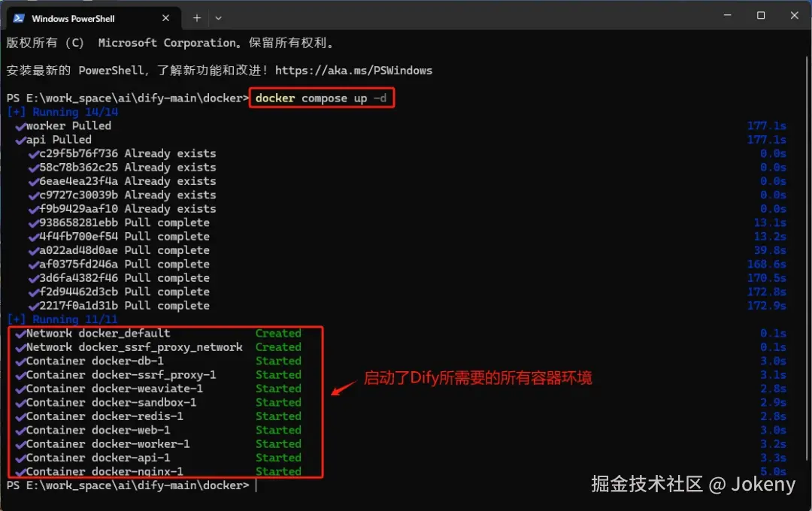The height and width of the screenshot is (511, 812).
Task: Click the 'worker Pulled' line
Action: point(63,125)
